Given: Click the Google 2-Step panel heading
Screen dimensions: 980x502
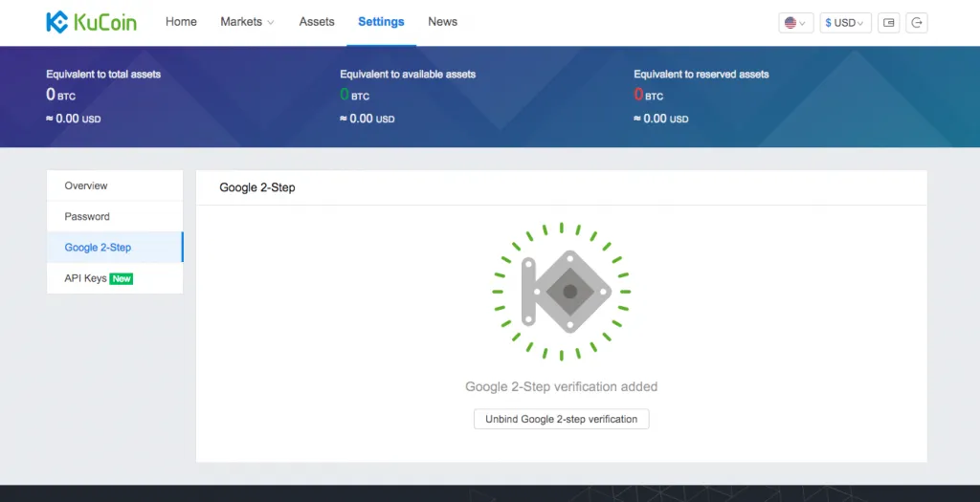Looking at the screenshot, I should tap(256, 187).
